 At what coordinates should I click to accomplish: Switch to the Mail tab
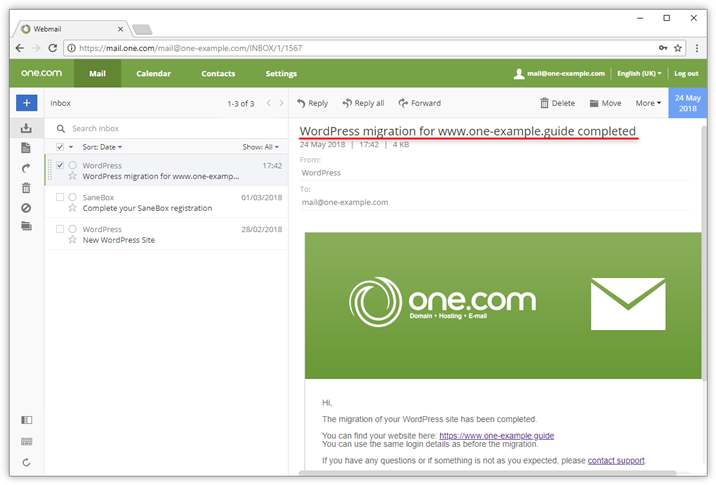pyautogui.click(x=97, y=74)
